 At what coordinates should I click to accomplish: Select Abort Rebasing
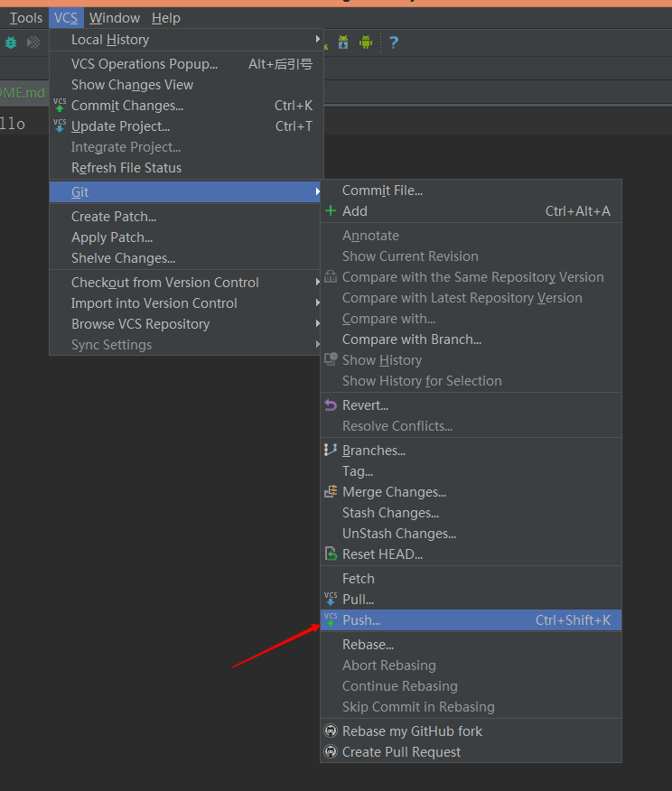471,665
